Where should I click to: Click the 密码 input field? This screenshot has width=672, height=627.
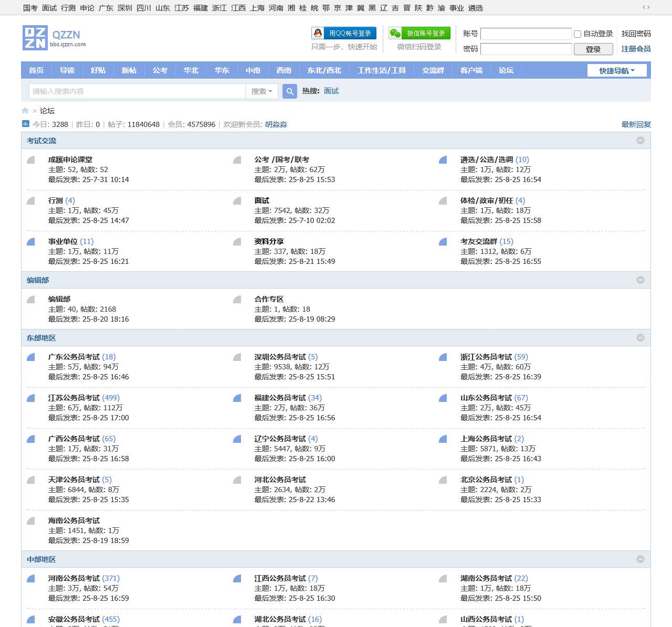[x=526, y=49]
